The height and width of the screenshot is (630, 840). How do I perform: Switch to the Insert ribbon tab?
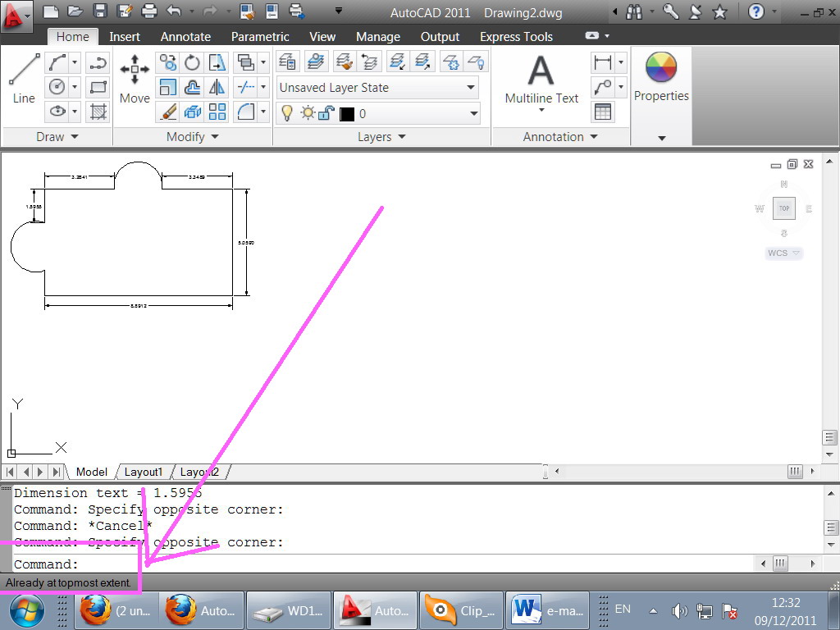[125, 36]
